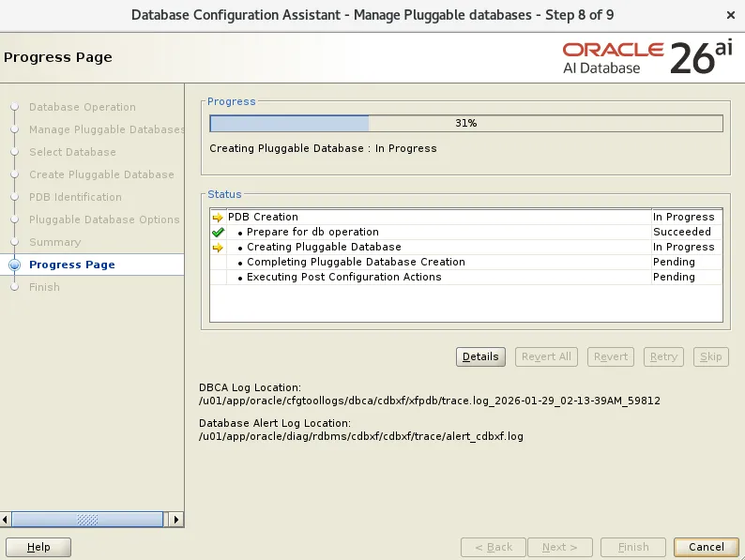
Task: Select the Select Database step
Action: 72,152
